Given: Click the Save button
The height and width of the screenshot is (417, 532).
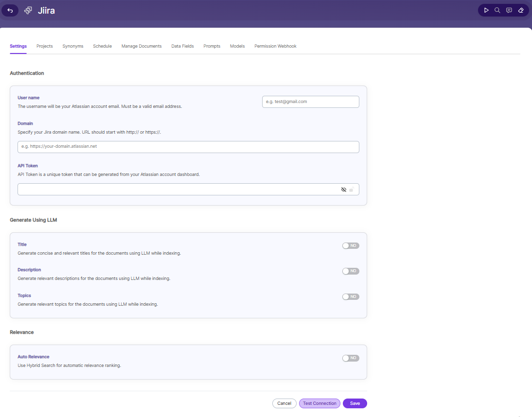Looking at the screenshot, I should point(355,403).
